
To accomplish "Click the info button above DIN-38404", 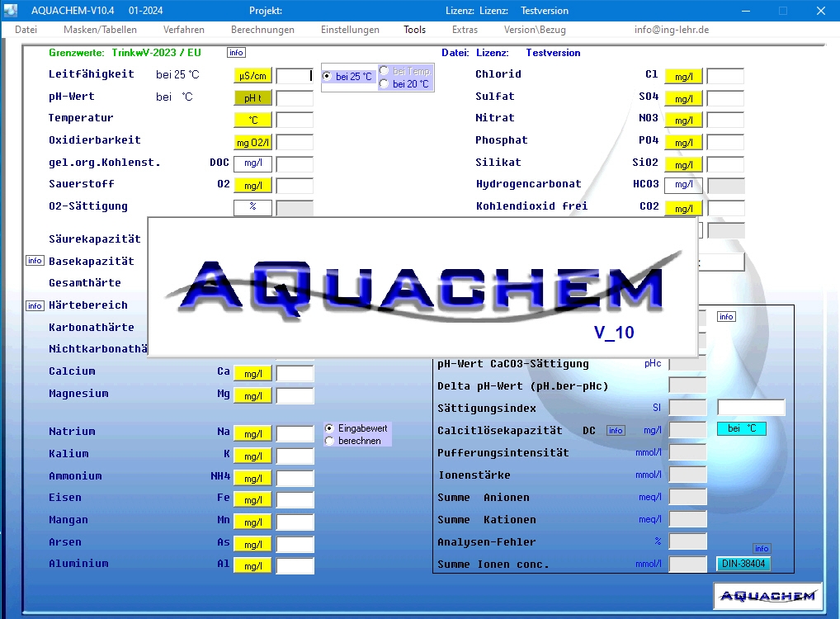I will pyautogui.click(x=762, y=548).
